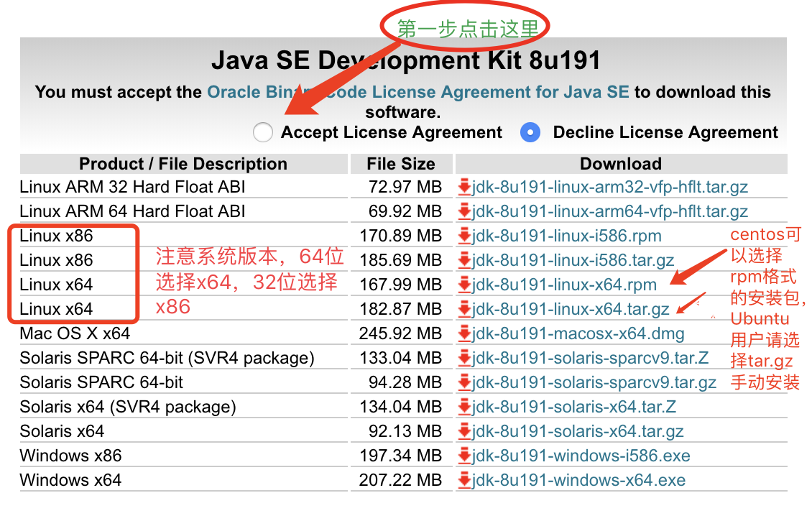Click Linux ARM 32 Hard Float ABI row label
Image resolution: width=812 pixels, height=516 pixels.
132,187
